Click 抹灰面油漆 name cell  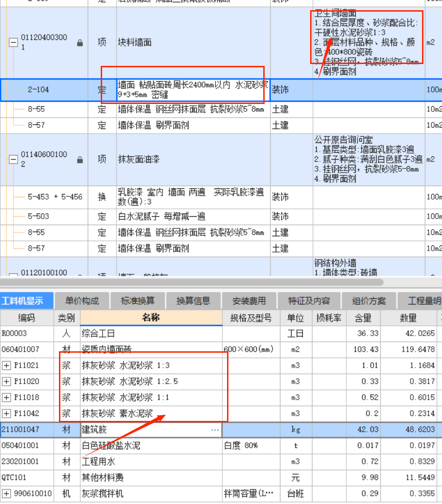click(x=193, y=160)
